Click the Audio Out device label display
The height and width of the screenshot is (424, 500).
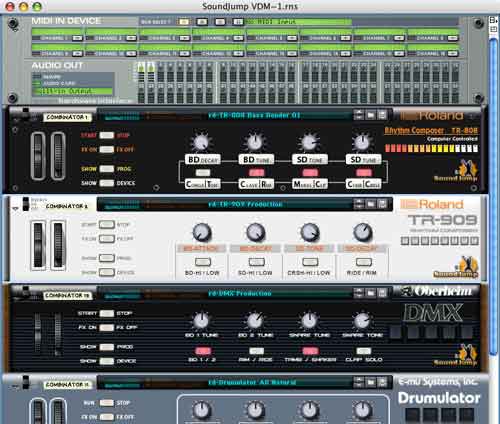[73, 91]
